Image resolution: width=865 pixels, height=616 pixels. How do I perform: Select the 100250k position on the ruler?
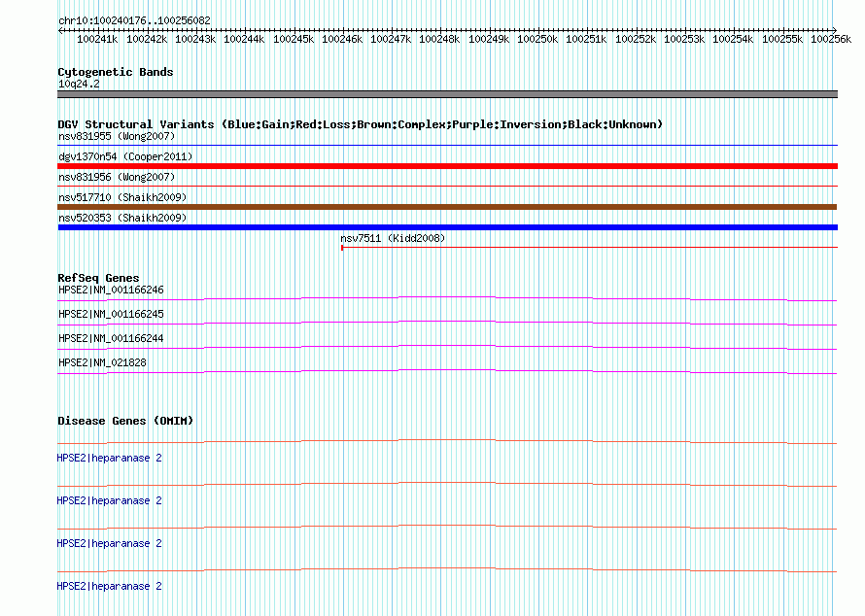pos(537,39)
